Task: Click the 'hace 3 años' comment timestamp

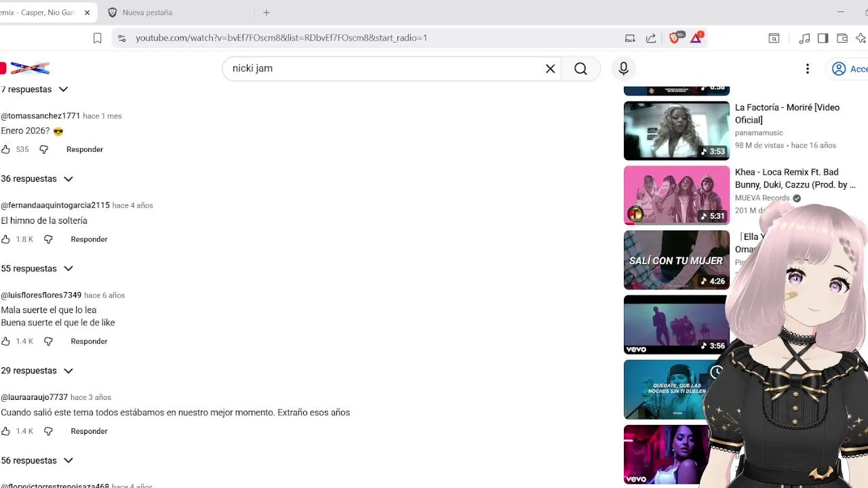Action: coord(91,397)
